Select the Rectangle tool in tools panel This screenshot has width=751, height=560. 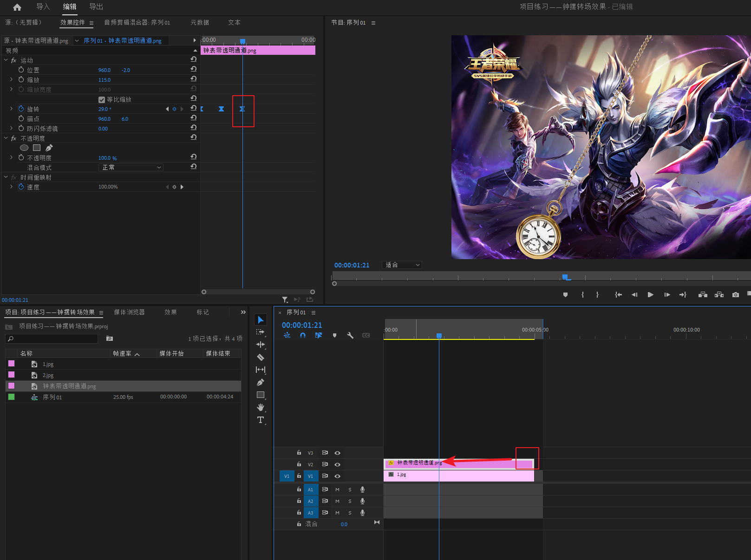(261, 395)
